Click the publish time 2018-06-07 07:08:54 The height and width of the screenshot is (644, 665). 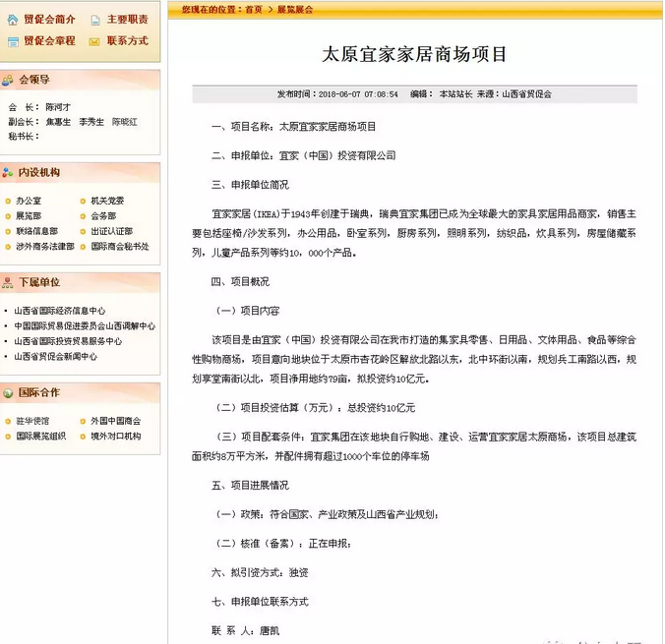pyautogui.click(x=358, y=94)
